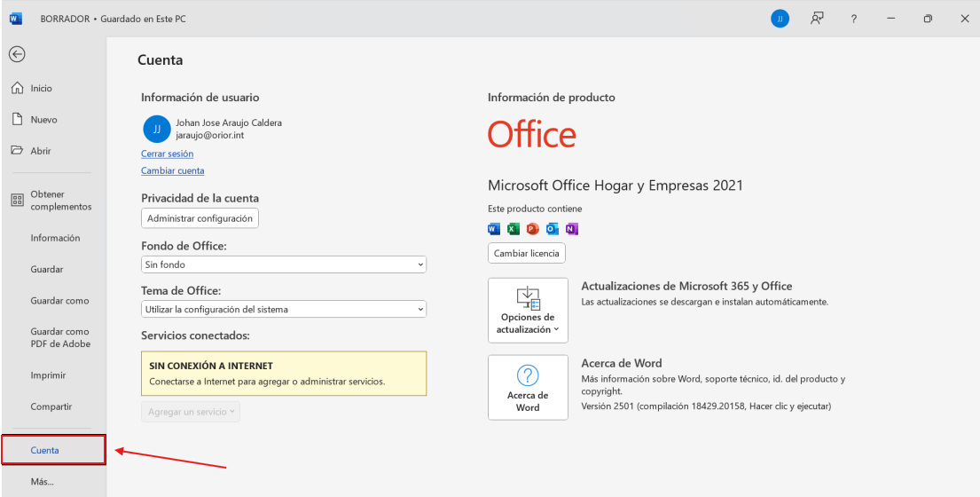Screen dimensions: 980x497
Task: Click the Cerrar sesión link
Action: pyautogui.click(x=167, y=154)
